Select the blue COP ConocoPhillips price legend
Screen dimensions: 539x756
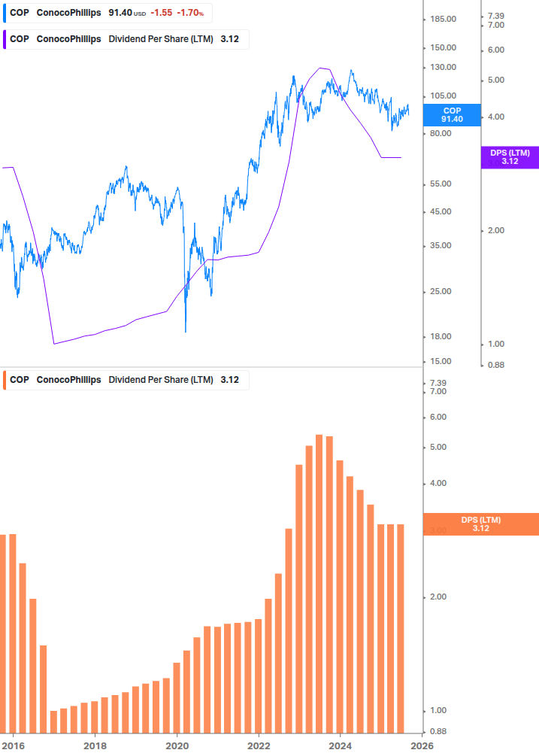(x=107, y=13)
